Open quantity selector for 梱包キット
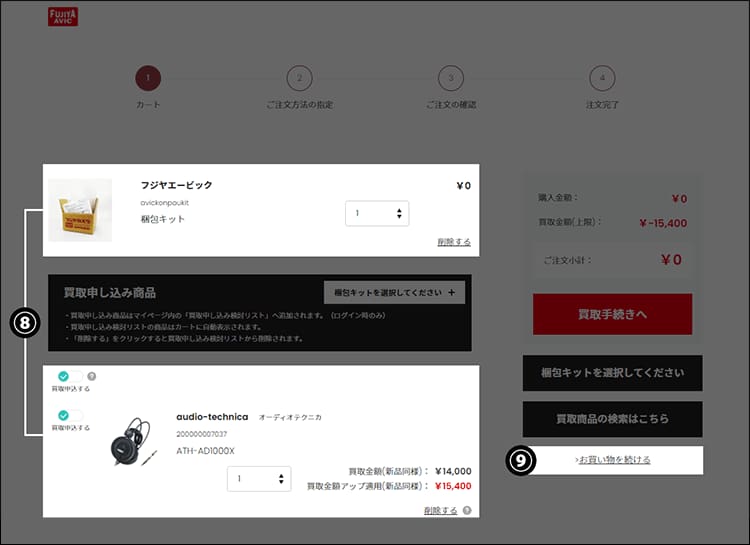The image size is (750, 545). (x=377, y=213)
